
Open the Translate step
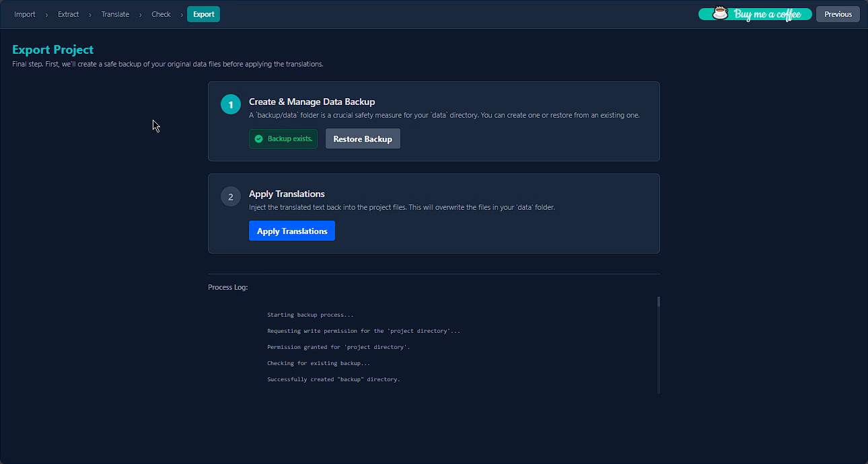tap(115, 14)
